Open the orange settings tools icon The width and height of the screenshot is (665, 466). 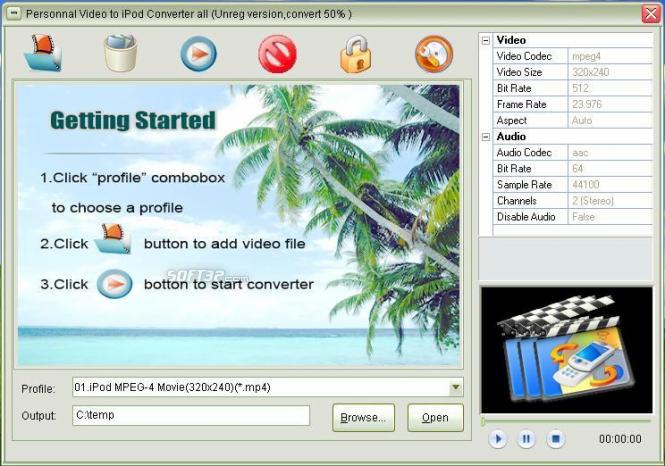point(434,54)
